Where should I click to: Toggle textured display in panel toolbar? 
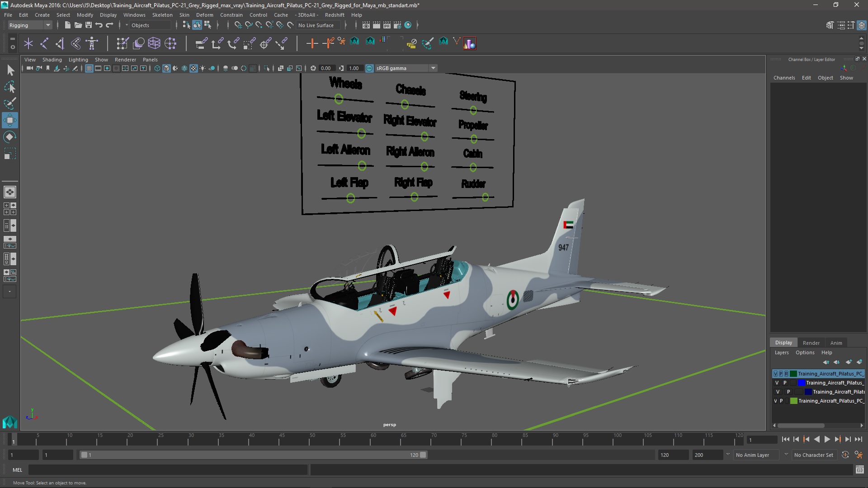point(193,68)
